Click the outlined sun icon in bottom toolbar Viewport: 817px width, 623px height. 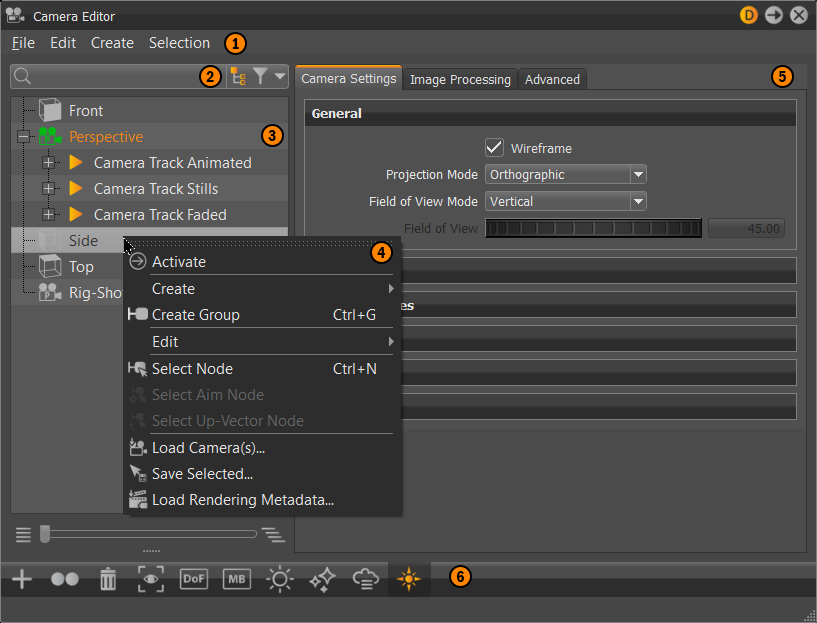(280, 579)
